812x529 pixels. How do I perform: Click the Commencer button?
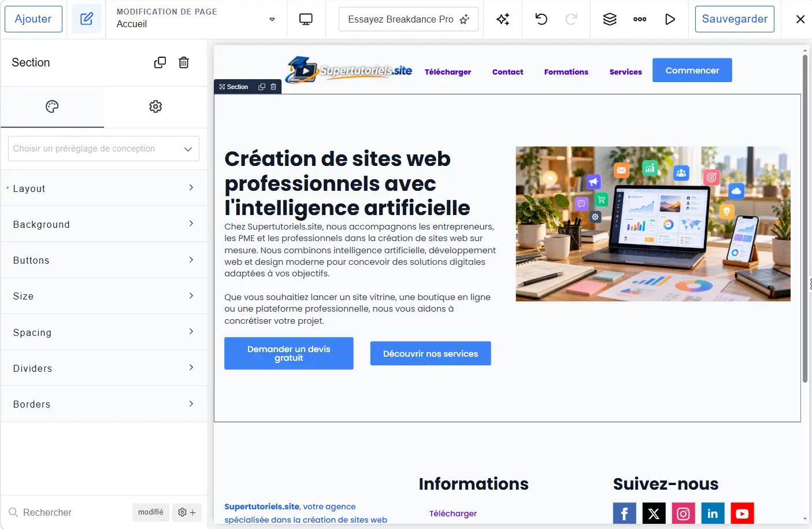[692, 70]
